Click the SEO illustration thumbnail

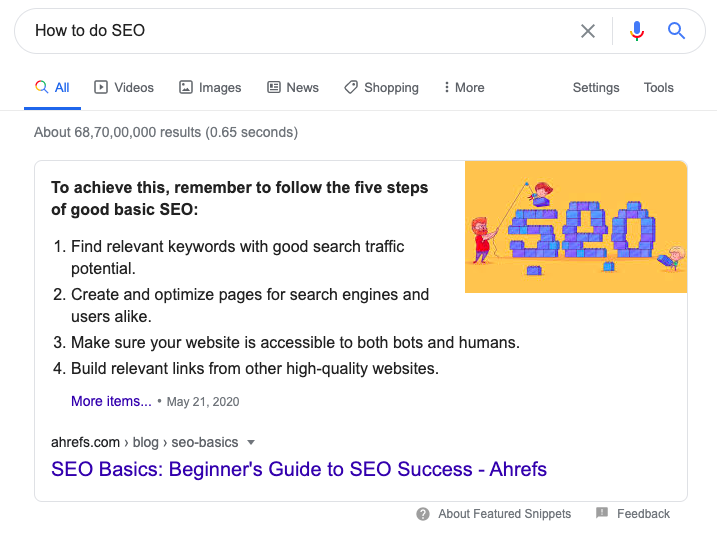click(576, 227)
